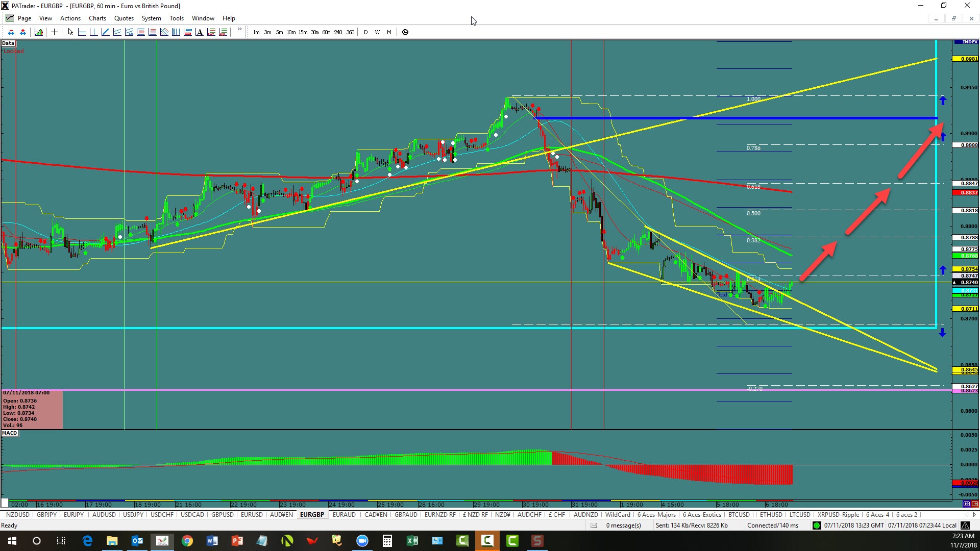Click the vertical line drawing tool
Viewport: 980px width, 551px height.
[x=93, y=32]
